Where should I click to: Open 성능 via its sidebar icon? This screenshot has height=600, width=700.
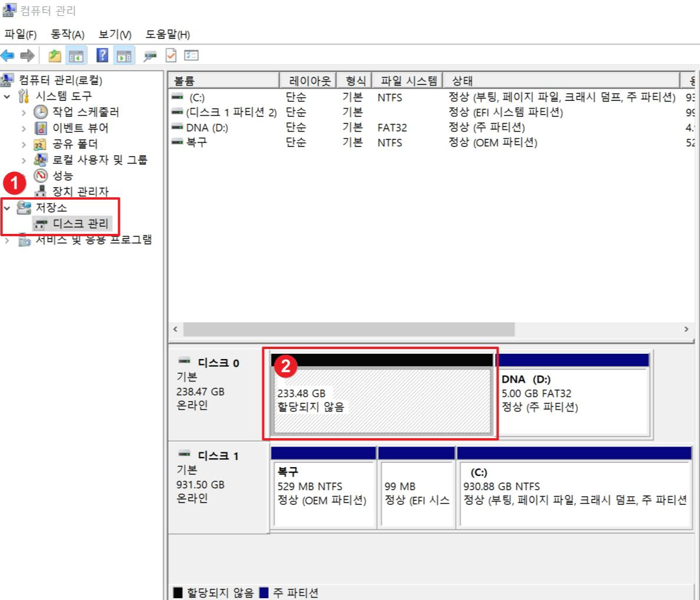[x=40, y=175]
